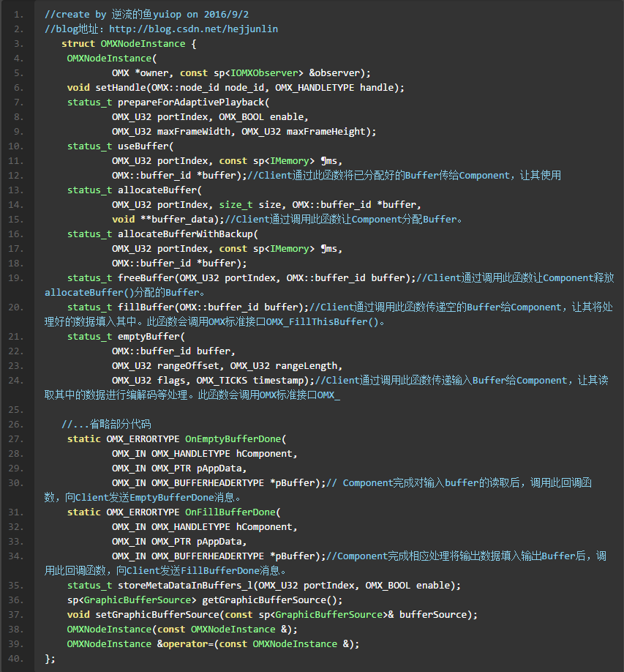
Task: Click 'OMX_BOOL enable,' on line 8
Action: pos(263,117)
